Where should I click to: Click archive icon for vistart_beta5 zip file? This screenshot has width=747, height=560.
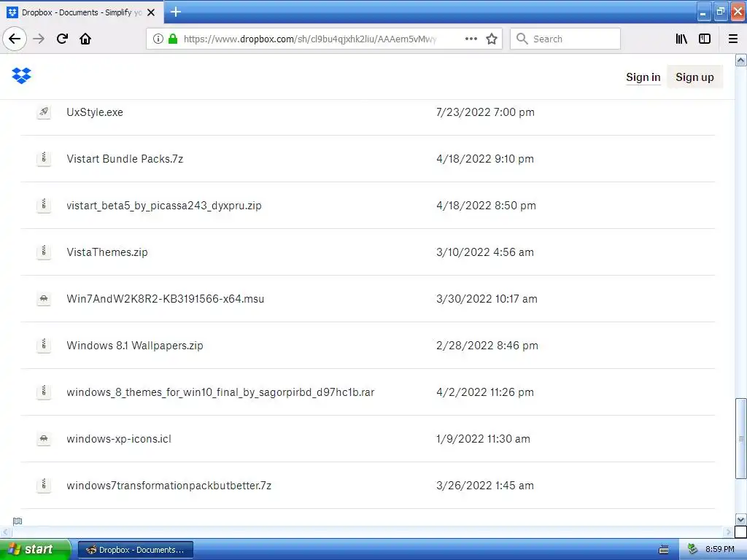[x=44, y=205]
